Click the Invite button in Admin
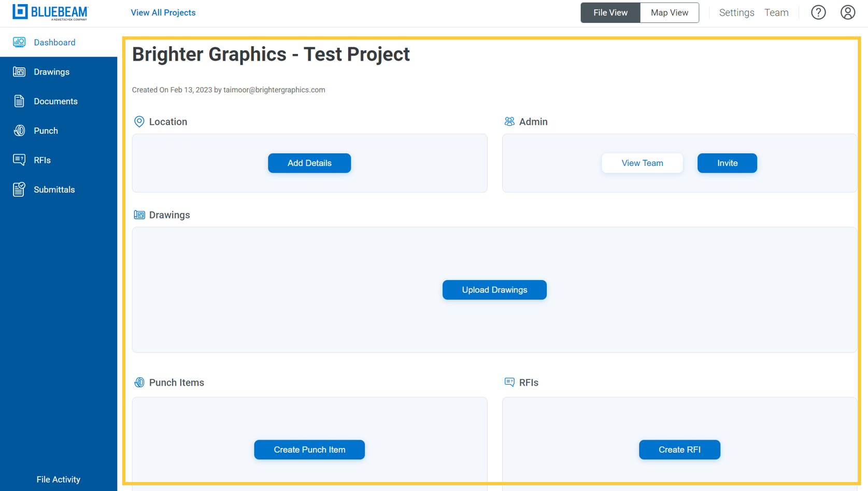 727,163
